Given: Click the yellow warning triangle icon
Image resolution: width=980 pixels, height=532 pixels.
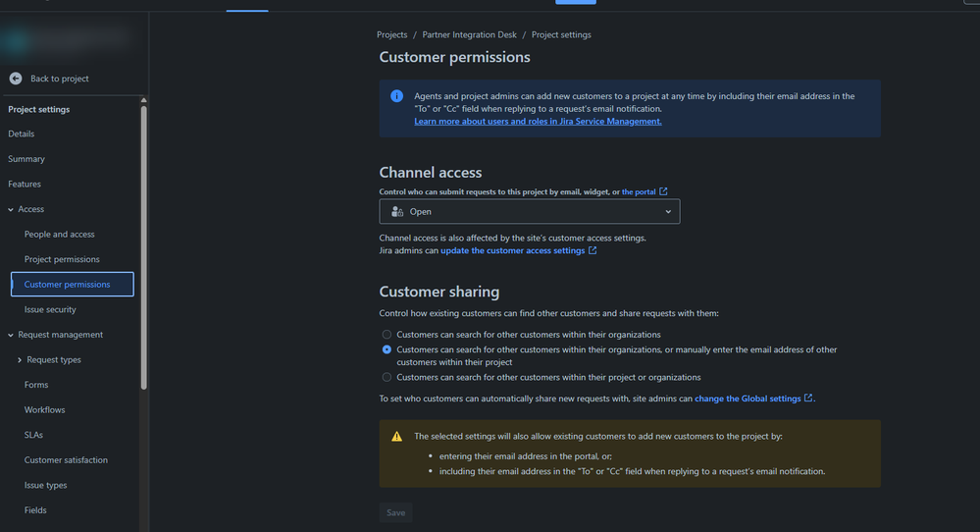Looking at the screenshot, I should (396, 436).
